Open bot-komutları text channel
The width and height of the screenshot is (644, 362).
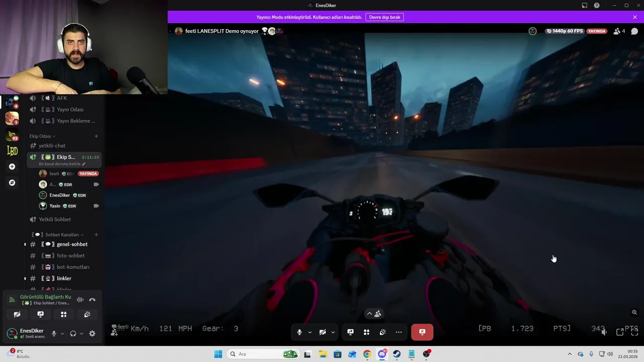[x=64, y=267]
